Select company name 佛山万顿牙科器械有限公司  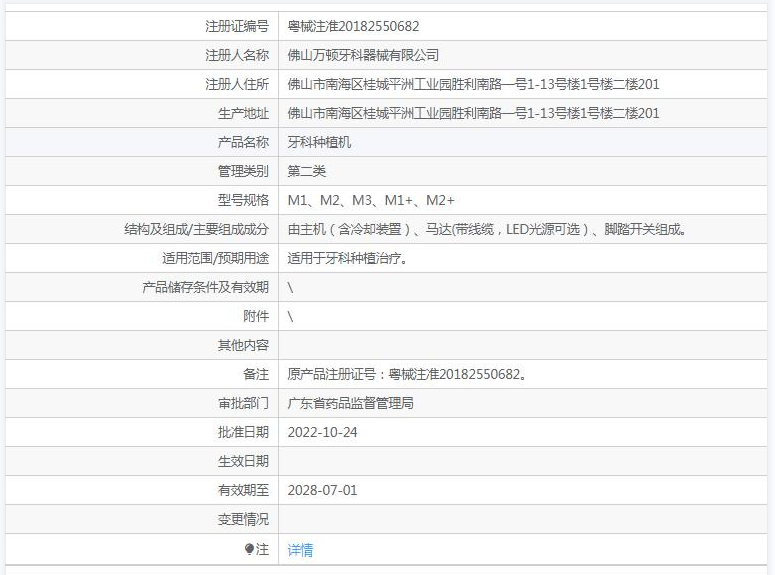coord(363,55)
